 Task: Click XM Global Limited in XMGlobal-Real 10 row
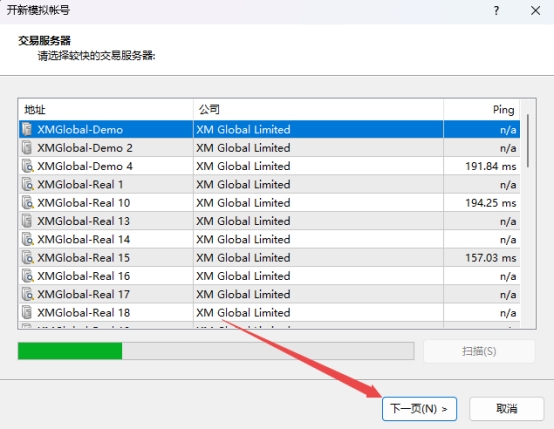tap(243, 203)
